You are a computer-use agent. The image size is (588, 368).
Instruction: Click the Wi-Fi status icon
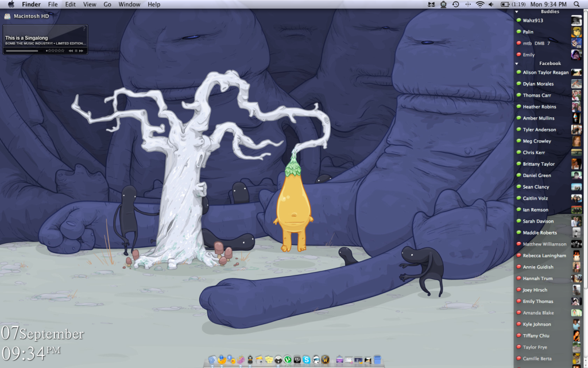tap(480, 4)
